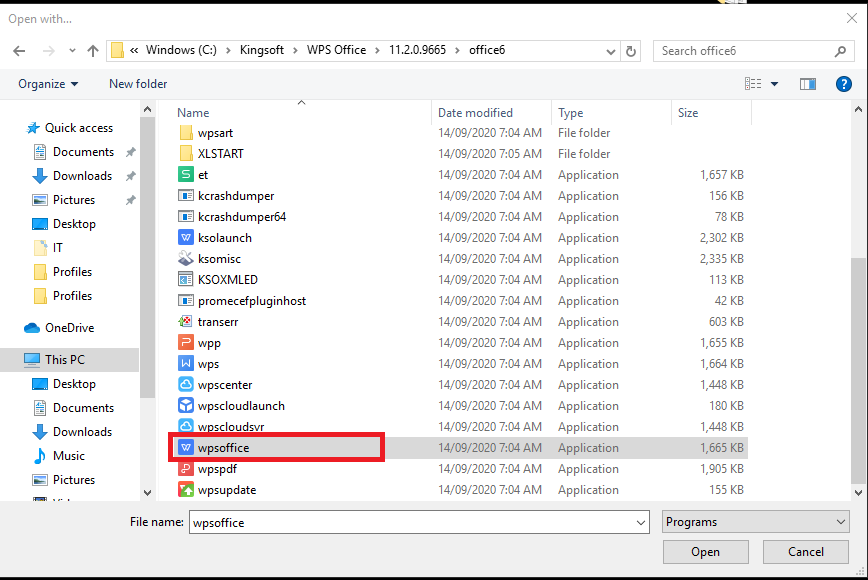Select the wpspdf icon
The height and width of the screenshot is (580, 868).
pos(186,469)
